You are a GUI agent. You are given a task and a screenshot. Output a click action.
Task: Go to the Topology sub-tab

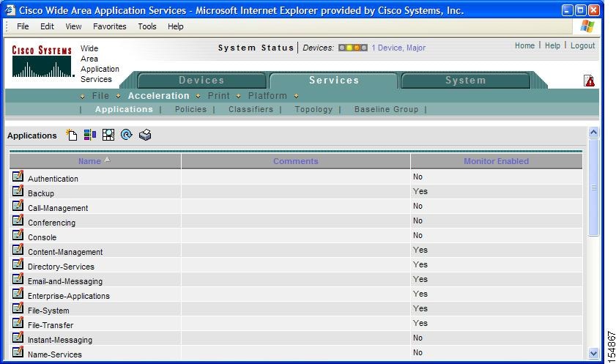(x=314, y=109)
